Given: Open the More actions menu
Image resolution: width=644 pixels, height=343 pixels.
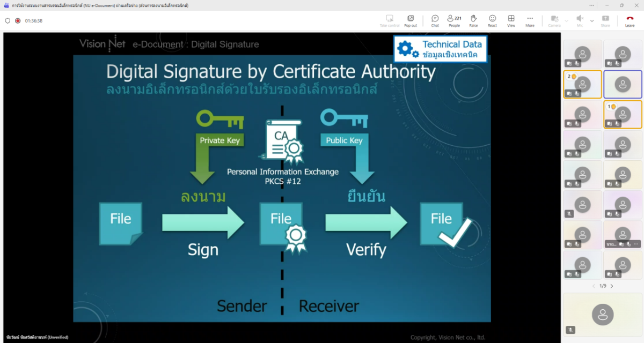Looking at the screenshot, I should tap(530, 20).
